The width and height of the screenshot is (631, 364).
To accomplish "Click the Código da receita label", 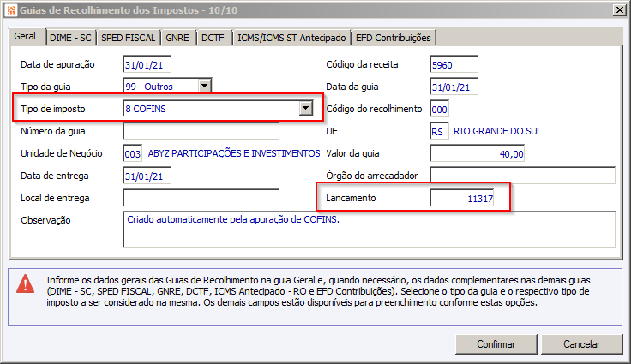I will coord(362,64).
